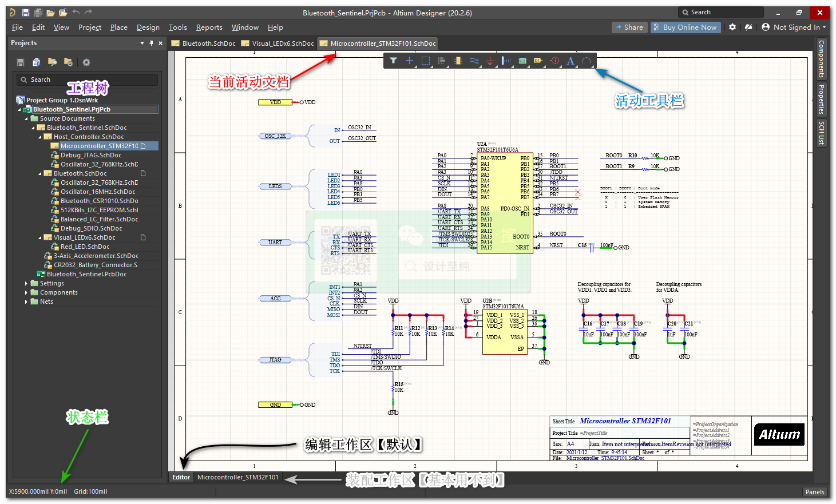Place a GND power port
This screenshot has width=836, height=504.
coord(490,61)
